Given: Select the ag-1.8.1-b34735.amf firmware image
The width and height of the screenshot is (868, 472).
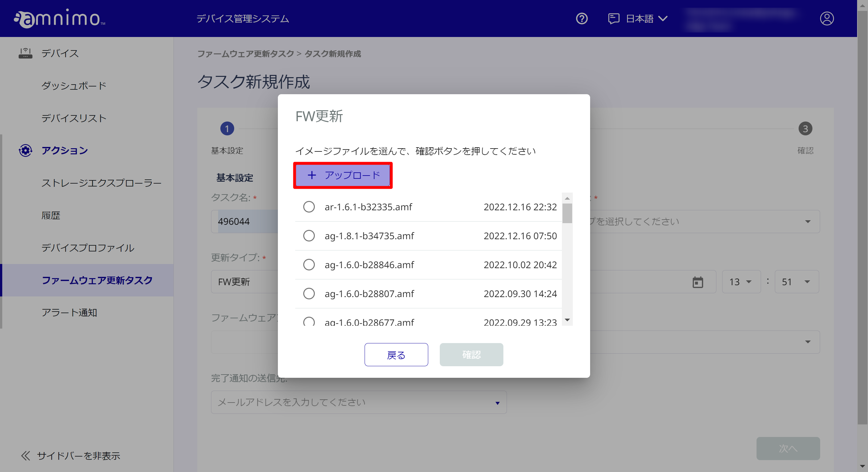Looking at the screenshot, I should (309, 236).
